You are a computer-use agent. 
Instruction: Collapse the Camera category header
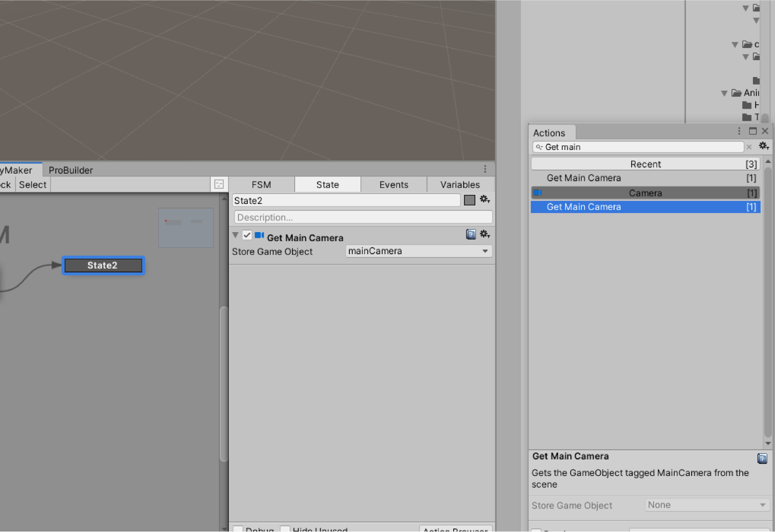[x=645, y=193]
